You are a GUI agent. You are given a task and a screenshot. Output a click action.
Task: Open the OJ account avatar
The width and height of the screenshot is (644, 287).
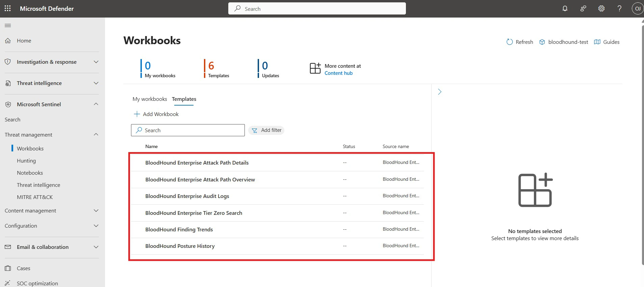tap(638, 8)
